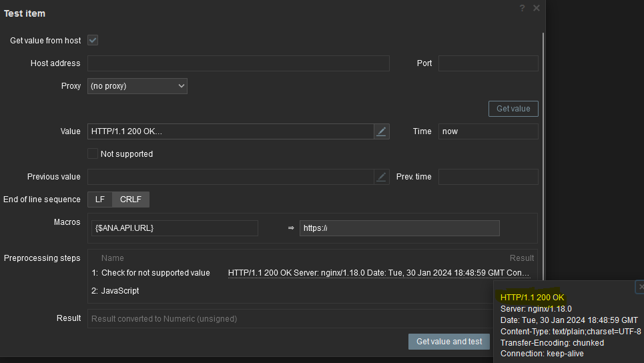
Task: Click the Prev. time input field
Action: coord(488,177)
